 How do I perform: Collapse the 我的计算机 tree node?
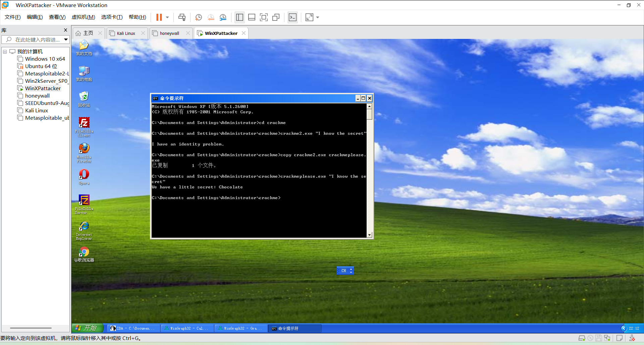(x=5, y=52)
